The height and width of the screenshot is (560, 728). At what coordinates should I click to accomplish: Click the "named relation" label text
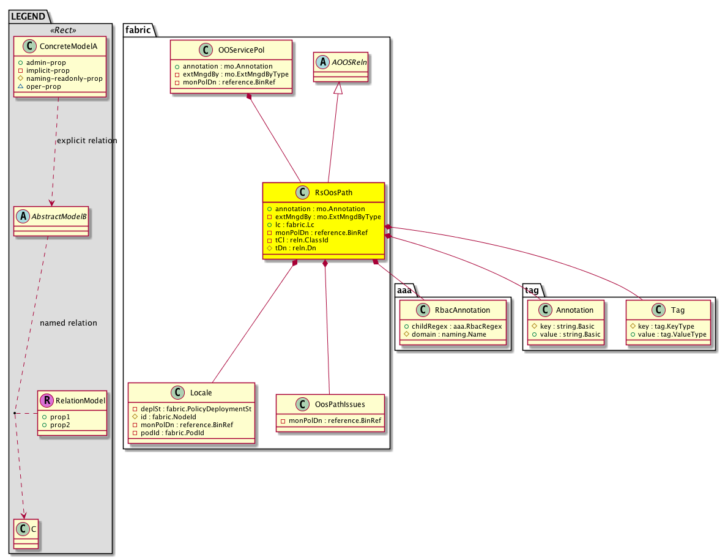68,323
